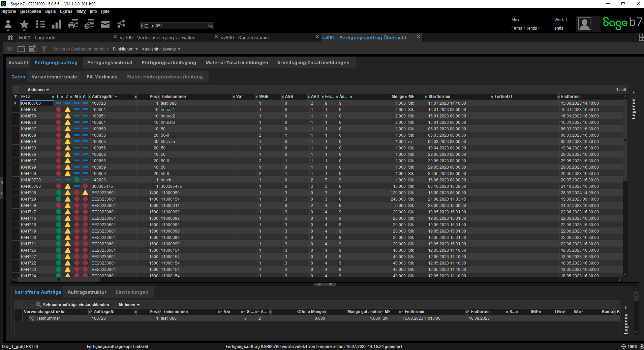Open the Auftragsstruktur tab
This screenshot has height=350, width=644.
87,292
